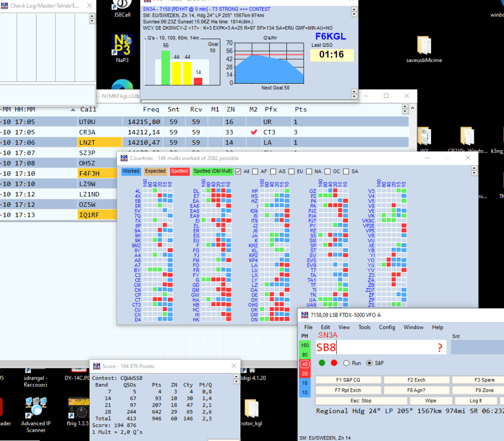
Task: Uncheck the All continents checkbox
Action: 239,171
